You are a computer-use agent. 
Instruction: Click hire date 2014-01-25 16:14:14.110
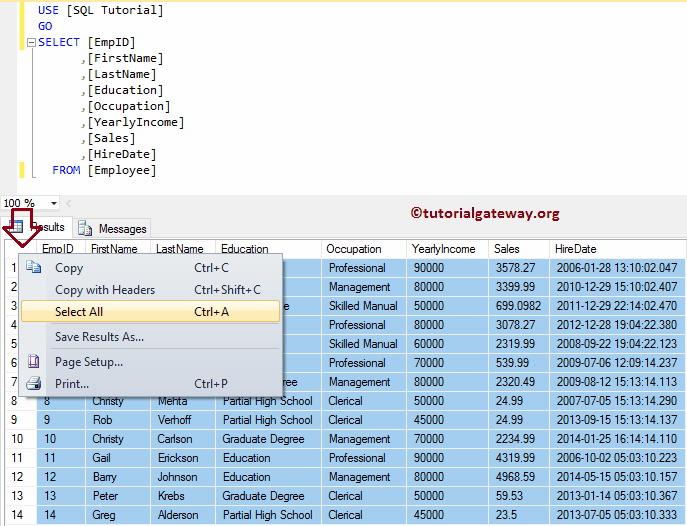pos(617,439)
